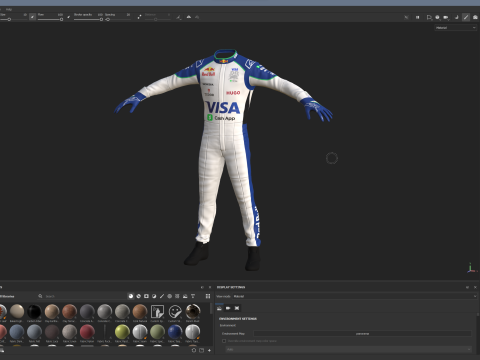Select the Custom smiley sticker material
This screenshot has height=360, width=480.
[175, 312]
